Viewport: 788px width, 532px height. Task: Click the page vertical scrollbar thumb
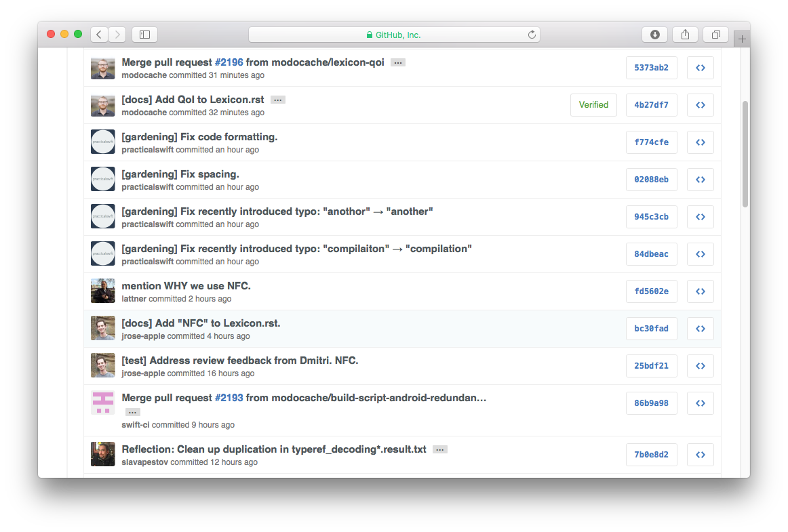pyautogui.click(x=745, y=154)
